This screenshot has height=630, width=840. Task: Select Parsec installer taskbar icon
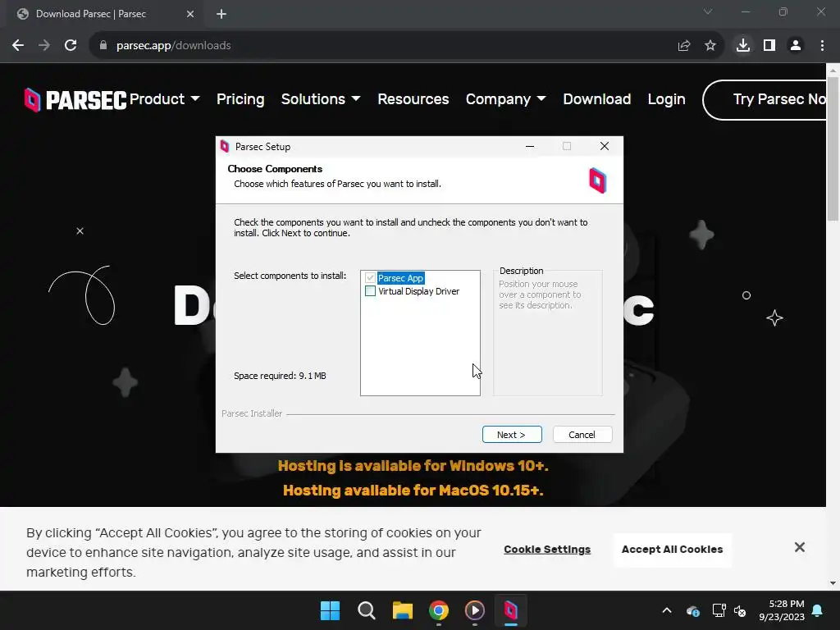tap(511, 610)
